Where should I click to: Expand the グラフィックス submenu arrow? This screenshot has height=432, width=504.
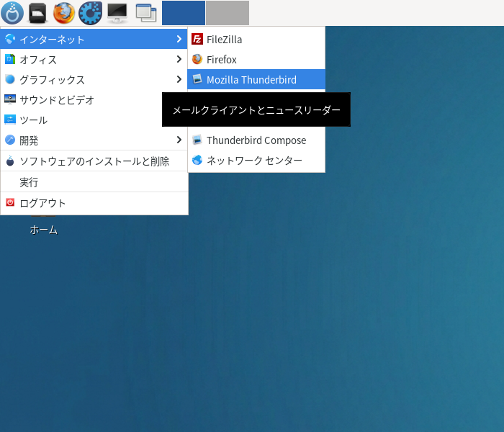coord(179,79)
